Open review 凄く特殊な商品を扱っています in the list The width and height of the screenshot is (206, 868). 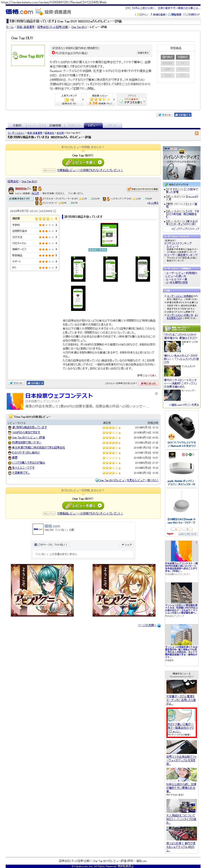click(x=29, y=427)
